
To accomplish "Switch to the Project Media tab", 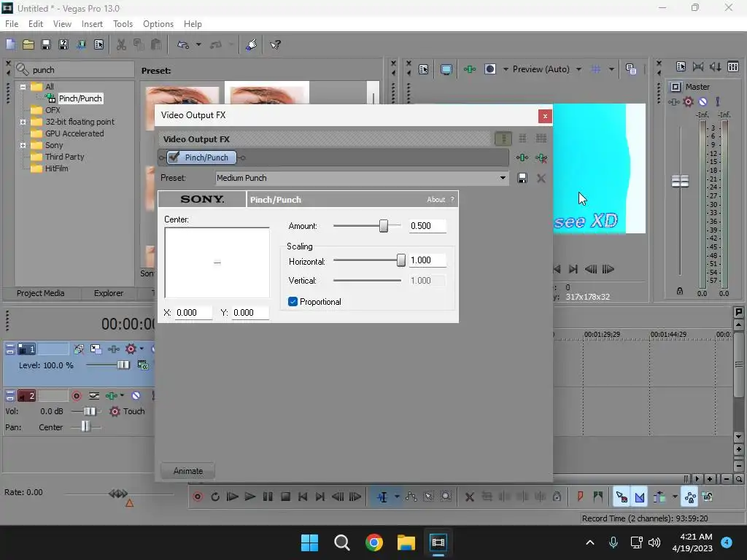I will tap(41, 293).
